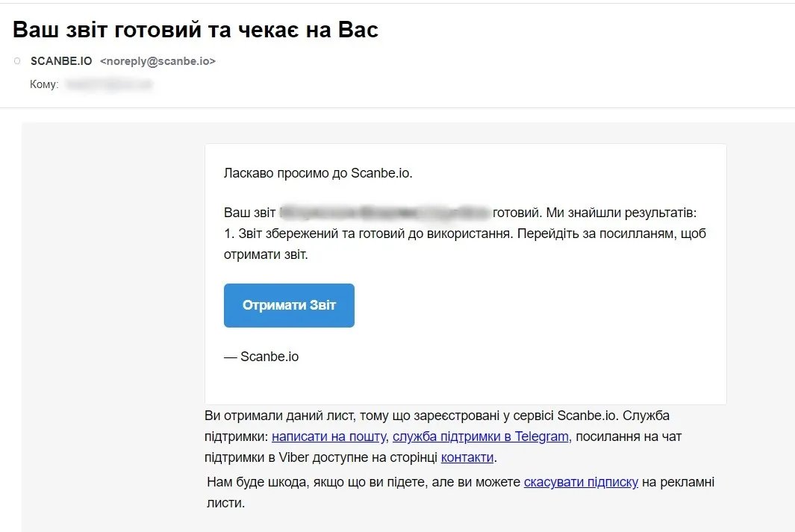The width and height of the screenshot is (795, 532).
Task: Open "служба підтримки в Telegram" link
Action: coord(480,436)
